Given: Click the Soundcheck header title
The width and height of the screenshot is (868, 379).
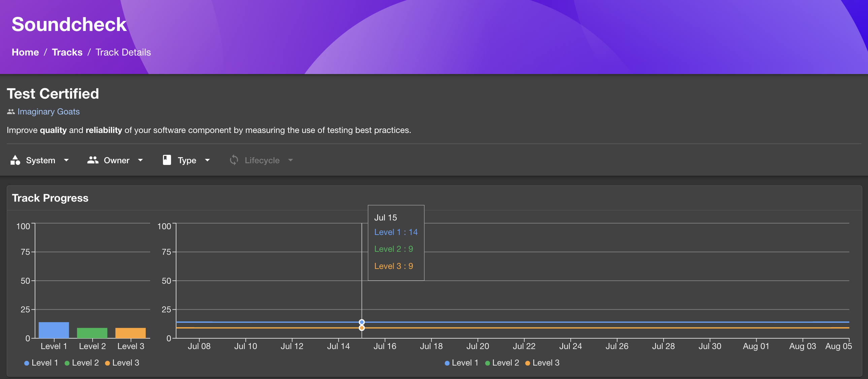Looking at the screenshot, I should pos(69,24).
